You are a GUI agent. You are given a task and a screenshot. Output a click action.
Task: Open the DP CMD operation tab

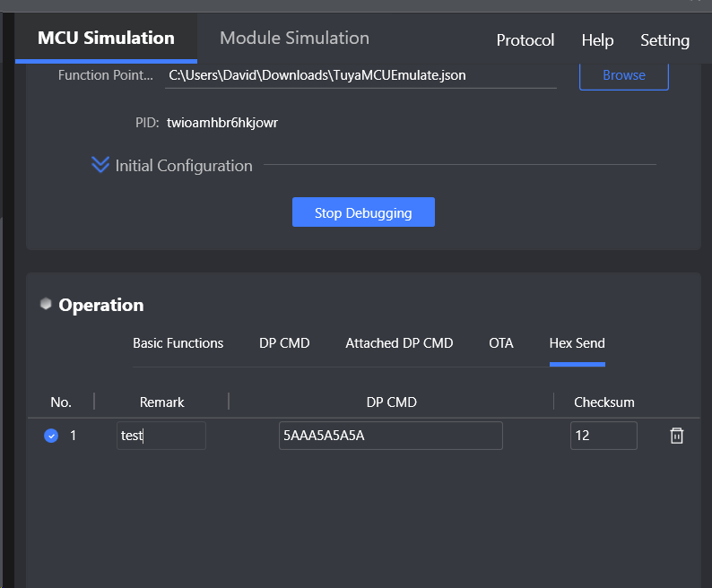click(x=284, y=343)
